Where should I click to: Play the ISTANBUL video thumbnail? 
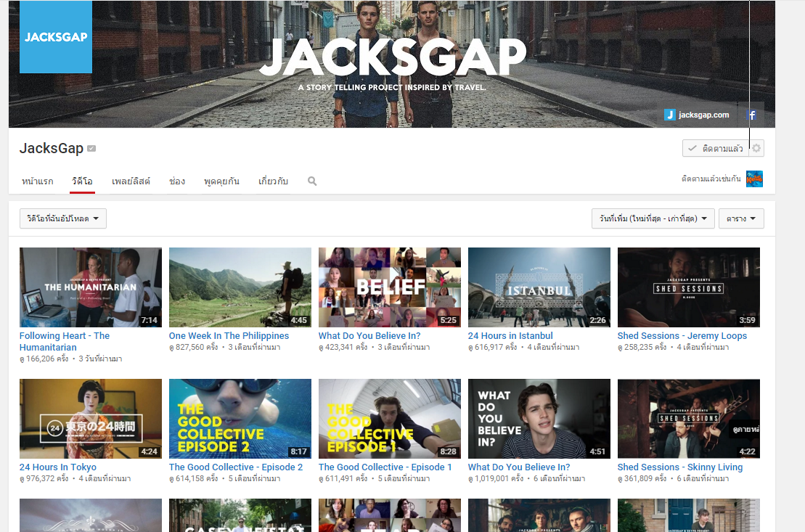[539, 287]
